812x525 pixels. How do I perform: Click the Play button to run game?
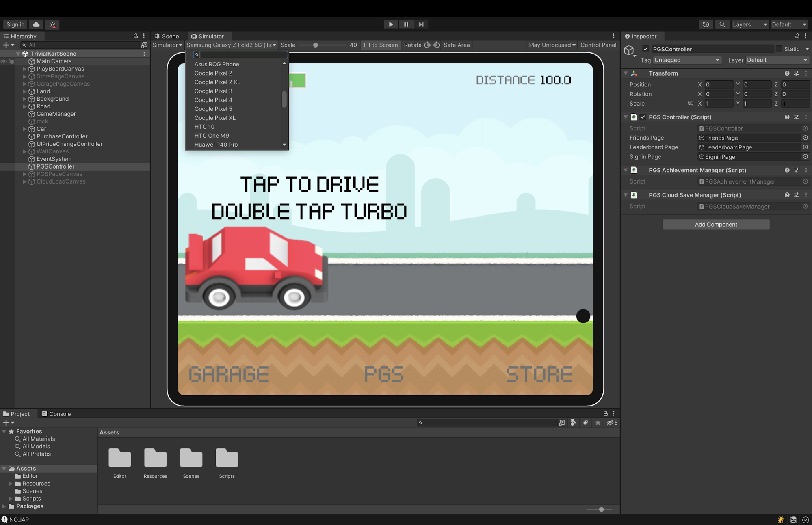pos(391,24)
